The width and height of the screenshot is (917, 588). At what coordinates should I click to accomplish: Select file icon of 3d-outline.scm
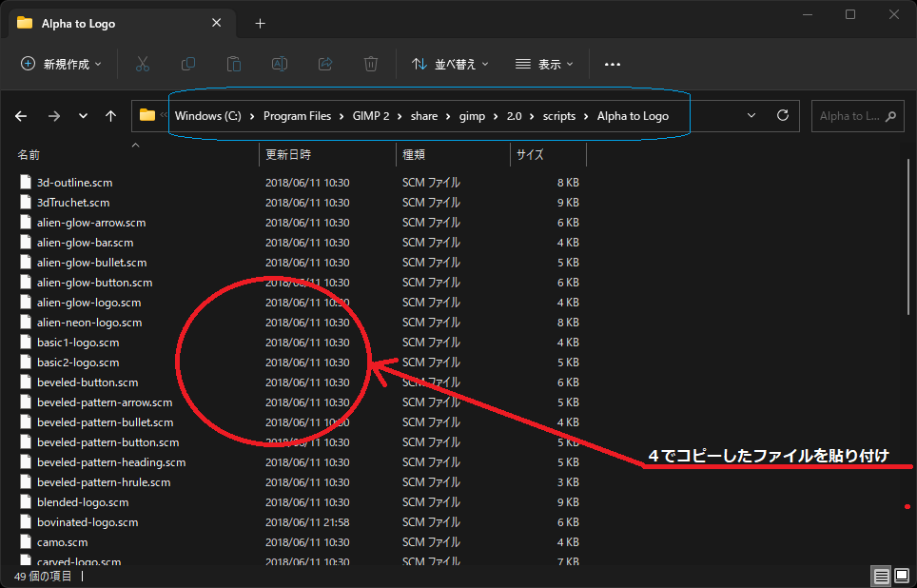tap(26, 182)
